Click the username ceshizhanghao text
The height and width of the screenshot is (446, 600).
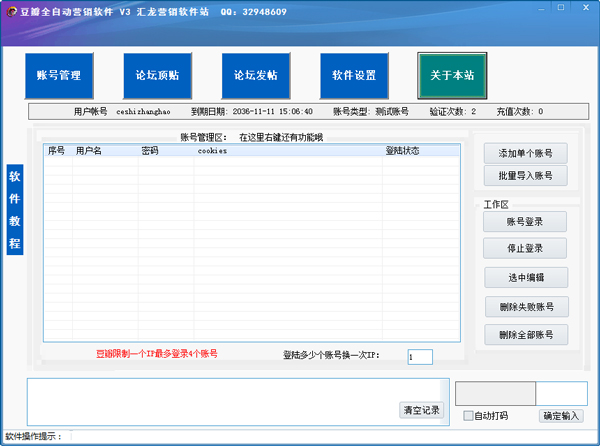pos(143,112)
